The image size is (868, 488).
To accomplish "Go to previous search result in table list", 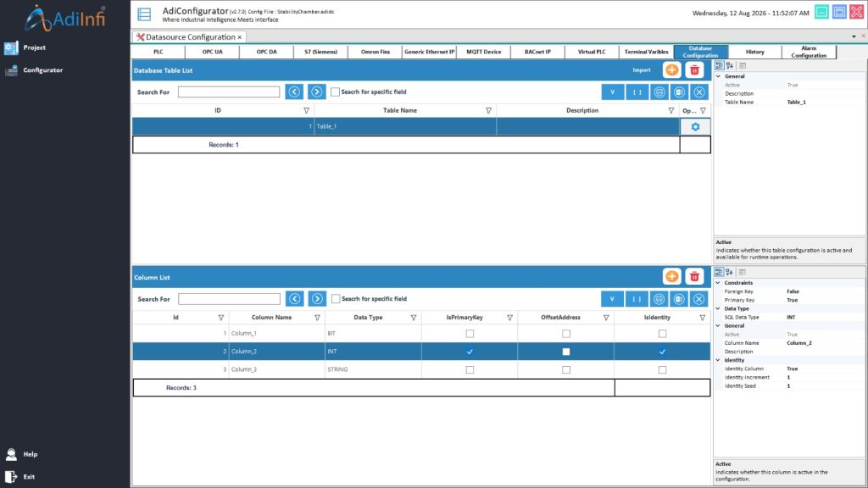I will [x=294, y=91].
